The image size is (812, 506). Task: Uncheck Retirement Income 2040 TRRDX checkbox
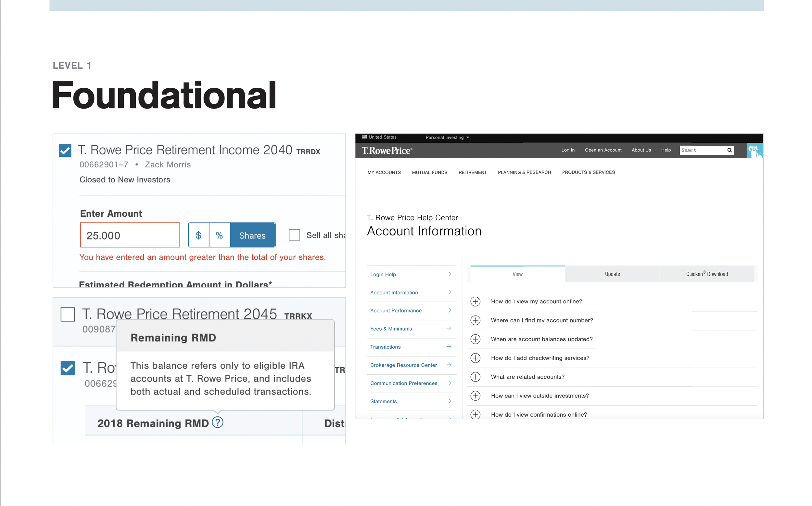pos(65,150)
